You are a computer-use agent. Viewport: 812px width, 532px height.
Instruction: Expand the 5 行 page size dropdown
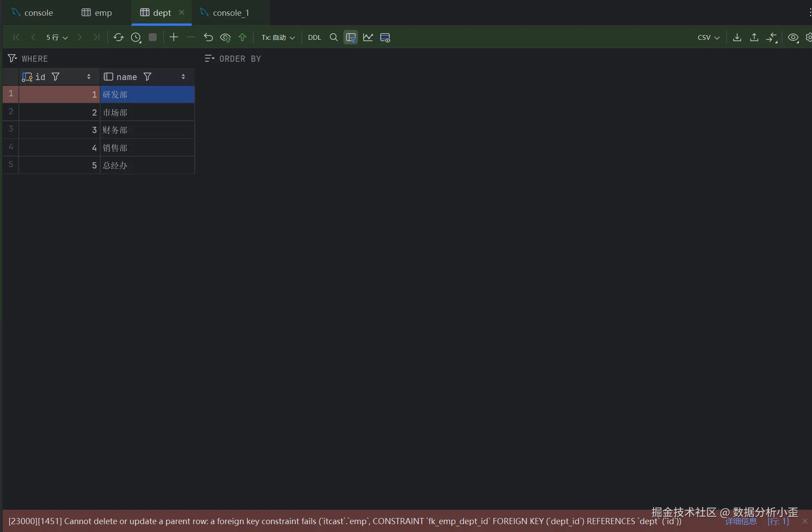tap(57, 38)
